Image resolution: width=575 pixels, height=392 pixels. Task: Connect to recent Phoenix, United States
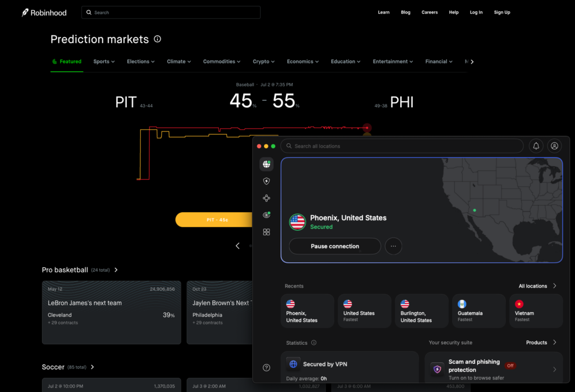307,311
